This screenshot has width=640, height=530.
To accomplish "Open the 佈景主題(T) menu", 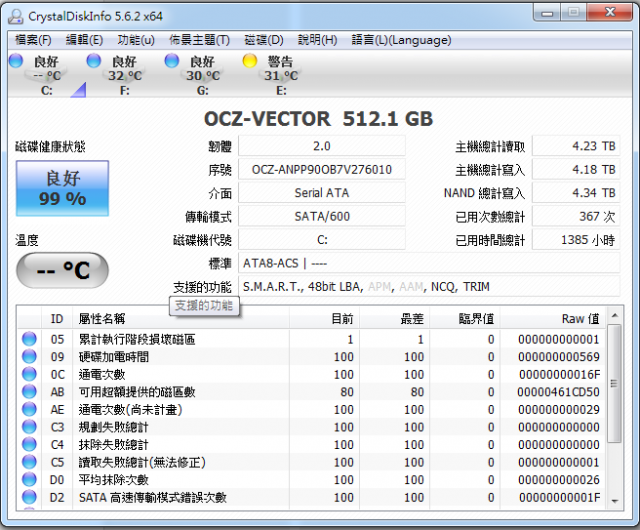I will pyautogui.click(x=199, y=40).
